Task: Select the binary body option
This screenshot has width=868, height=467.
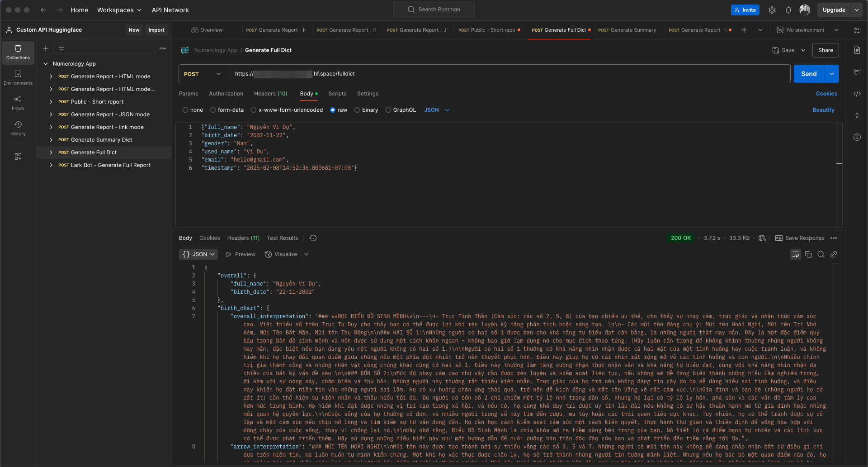Action: [x=357, y=110]
